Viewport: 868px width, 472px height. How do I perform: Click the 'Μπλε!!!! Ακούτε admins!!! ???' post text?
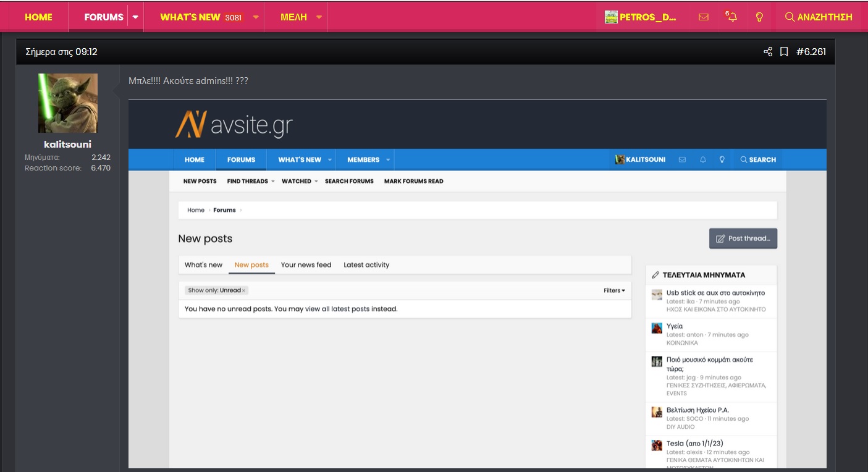pos(188,81)
